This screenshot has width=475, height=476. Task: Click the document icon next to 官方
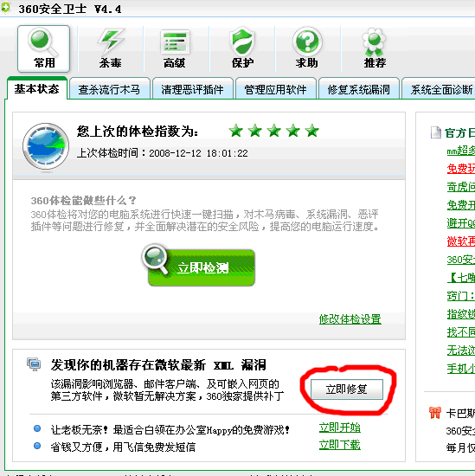tap(436, 132)
